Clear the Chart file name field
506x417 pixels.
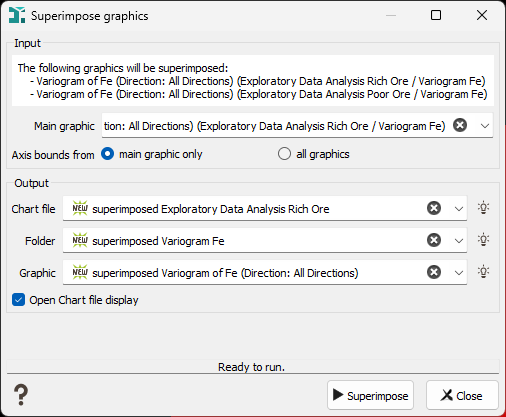tap(434, 208)
